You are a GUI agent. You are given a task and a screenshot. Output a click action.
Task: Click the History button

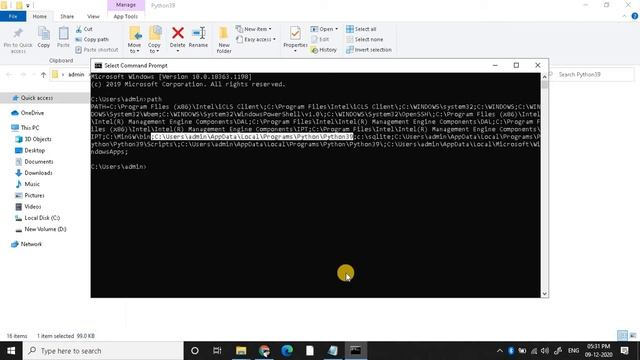point(324,50)
